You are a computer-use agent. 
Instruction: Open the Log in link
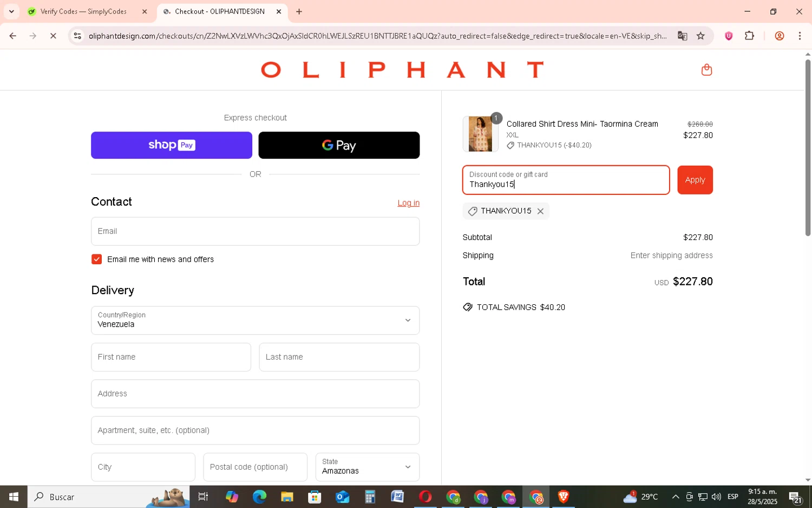408,203
